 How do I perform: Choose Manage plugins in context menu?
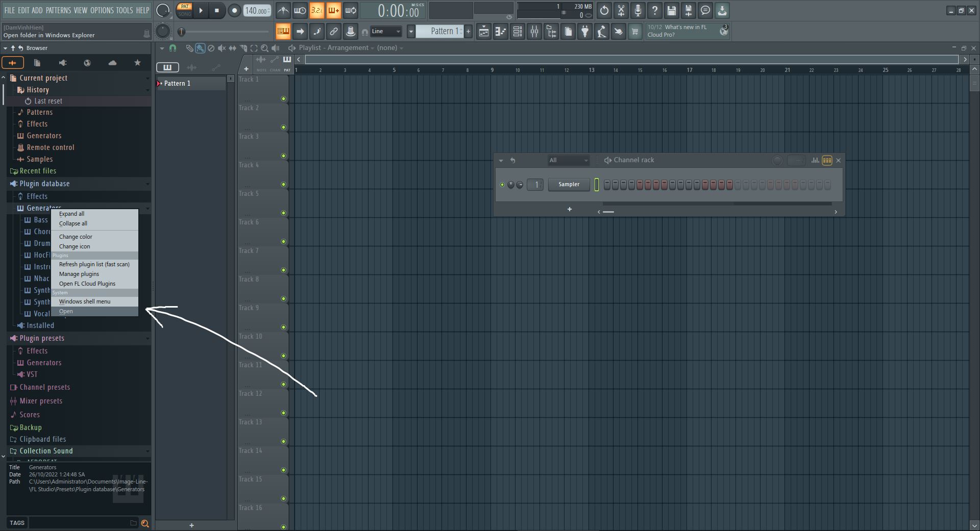click(79, 274)
